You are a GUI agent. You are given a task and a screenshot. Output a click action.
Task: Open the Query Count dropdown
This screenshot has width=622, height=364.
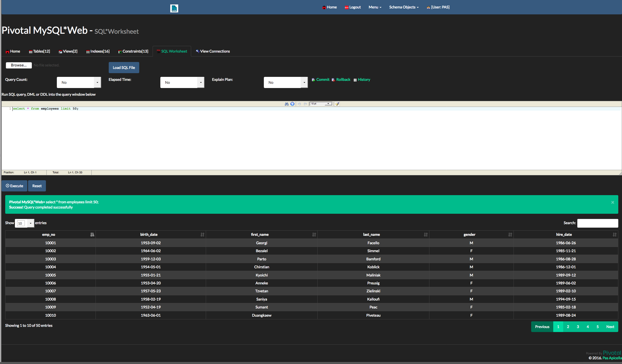pyautogui.click(x=79, y=82)
